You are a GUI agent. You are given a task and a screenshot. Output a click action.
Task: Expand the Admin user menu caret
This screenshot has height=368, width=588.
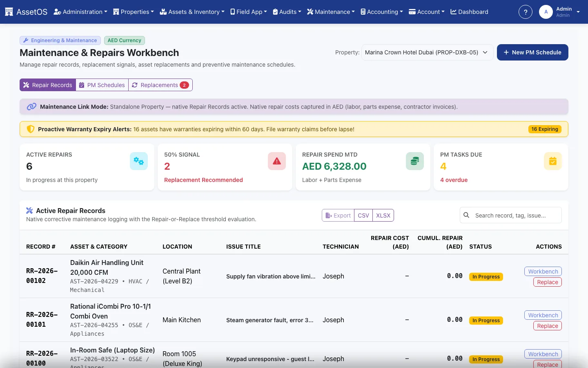pyautogui.click(x=578, y=12)
